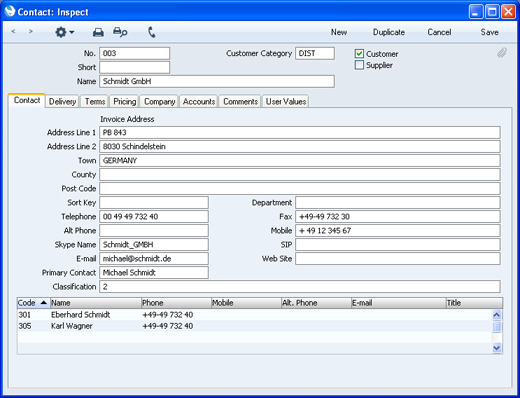Click the empty Department field

point(398,202)
